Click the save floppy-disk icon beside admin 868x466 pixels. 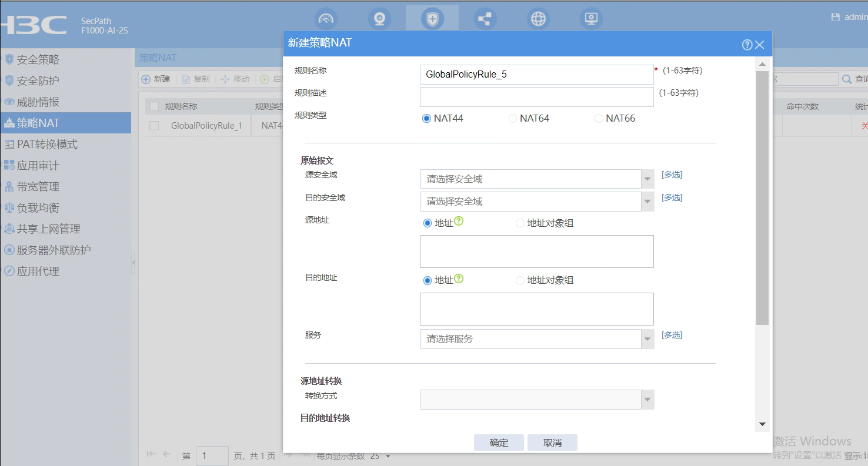click(835, 17)
